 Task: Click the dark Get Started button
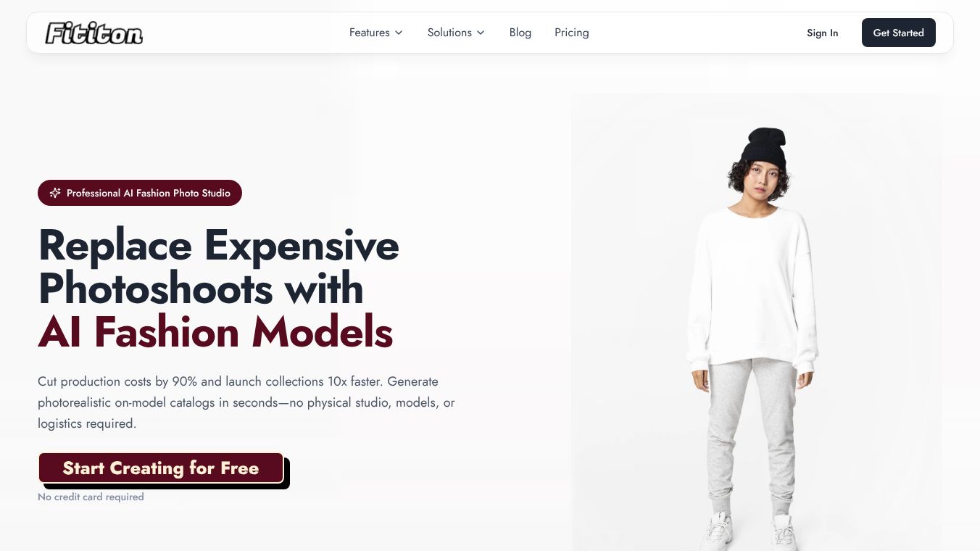pyautogui.click(x=899, y=33)
